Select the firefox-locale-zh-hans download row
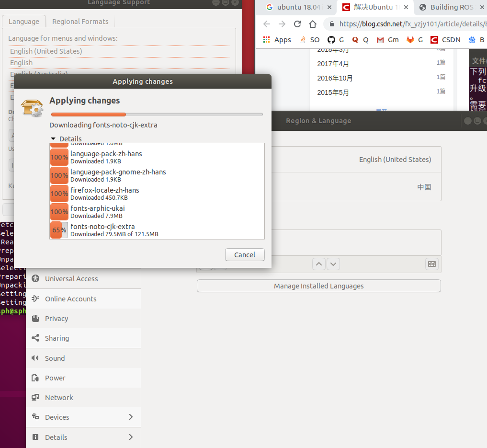 [157, 194]
